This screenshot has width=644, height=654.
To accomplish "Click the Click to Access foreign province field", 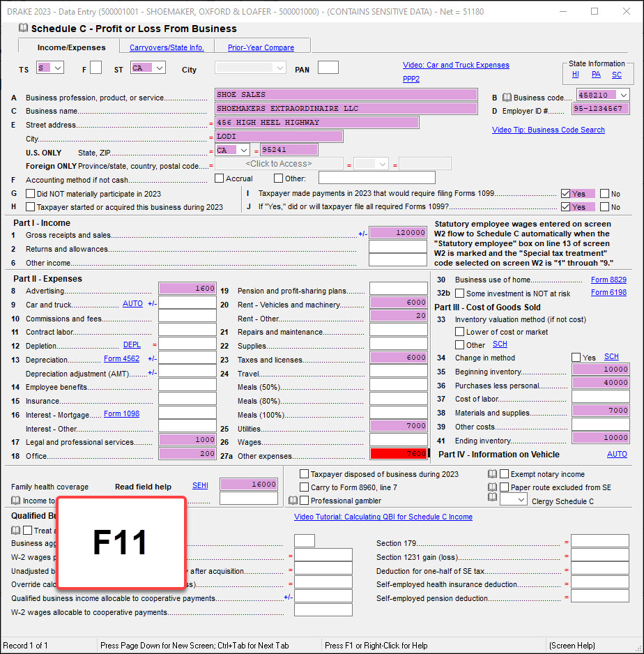I will pyautogui.click(x=279, y=164).
